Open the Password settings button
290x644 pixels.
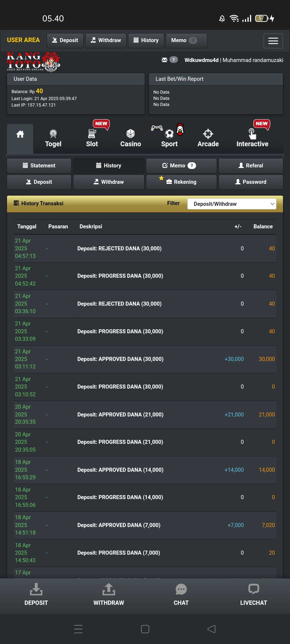251,182
